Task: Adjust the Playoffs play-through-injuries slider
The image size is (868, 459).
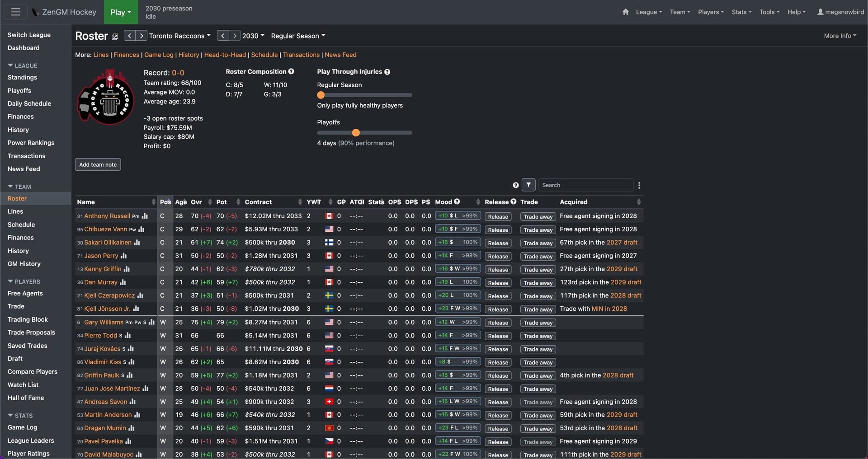Action: tap(356, 132)
